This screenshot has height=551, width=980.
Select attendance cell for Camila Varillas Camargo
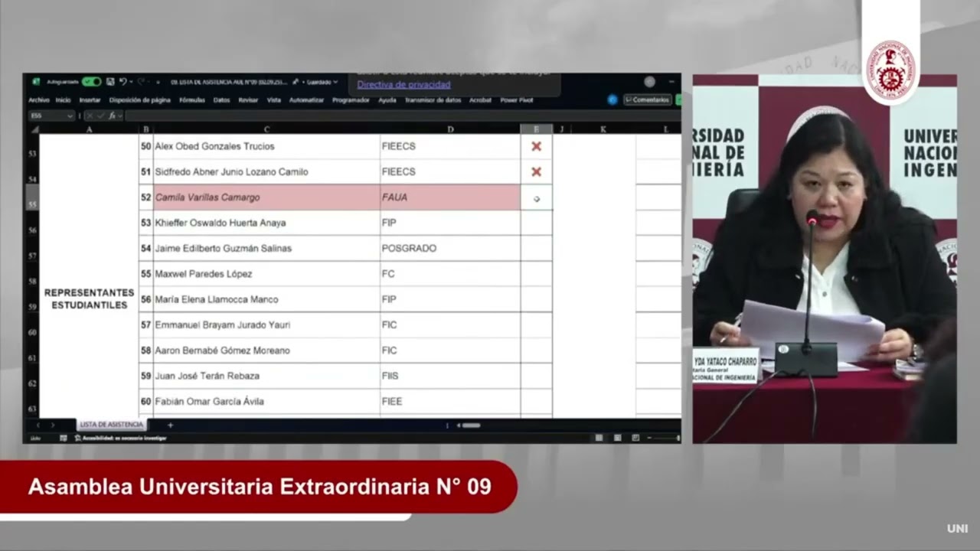(536, 197)
